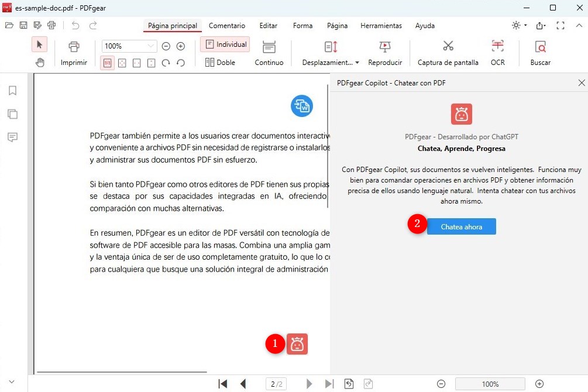
Task: Switch to the Comentario tab
Action: tap(227, 26)
